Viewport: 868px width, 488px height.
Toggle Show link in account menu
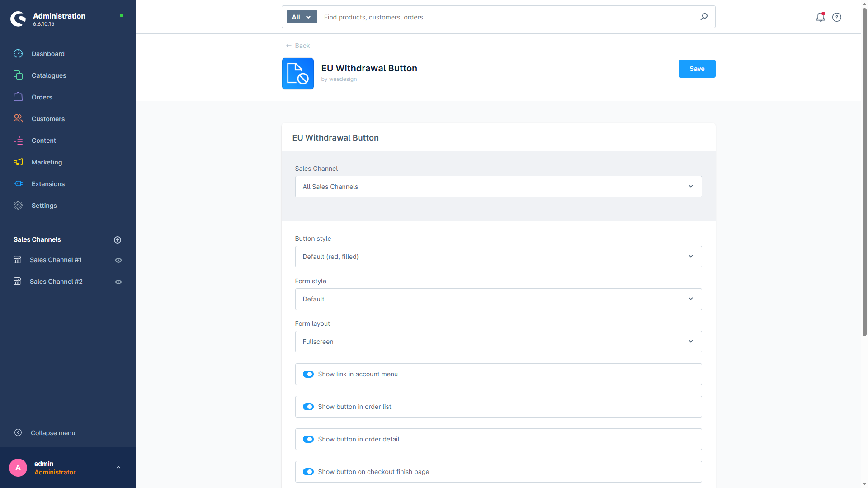[308, 374]
